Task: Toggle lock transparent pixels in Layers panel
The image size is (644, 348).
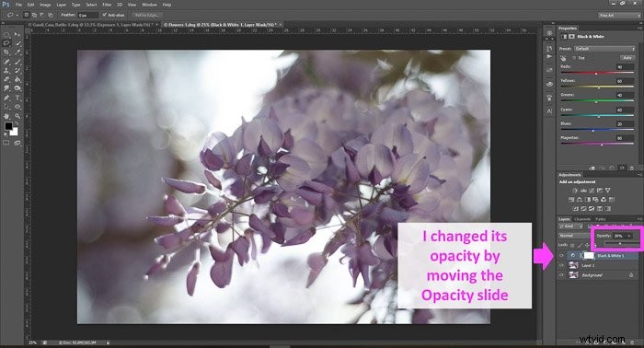Action: pyautogui.click(x=572, y=245)
